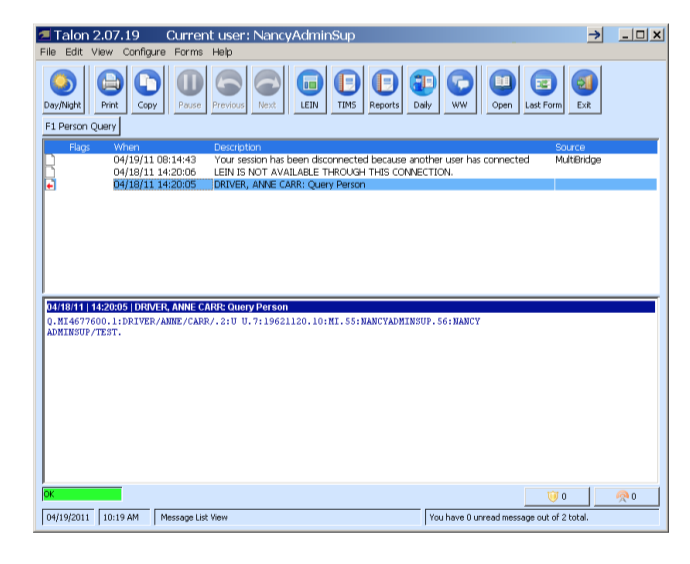Sort by the Flags column header
The height and width of the screenshot is (564, 690).
click(79, 147)
